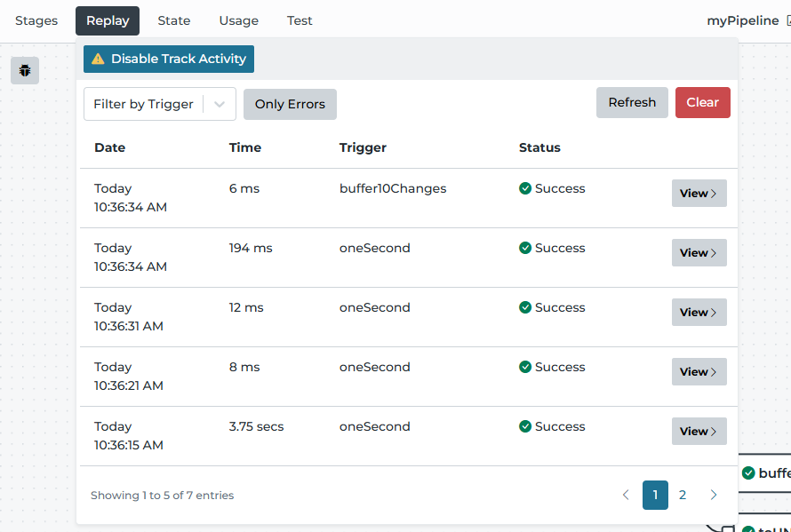View the buffer10Changes run details
Image resolution: width=791 pixels, height=532 pixels.
click(x=699, y=193)
